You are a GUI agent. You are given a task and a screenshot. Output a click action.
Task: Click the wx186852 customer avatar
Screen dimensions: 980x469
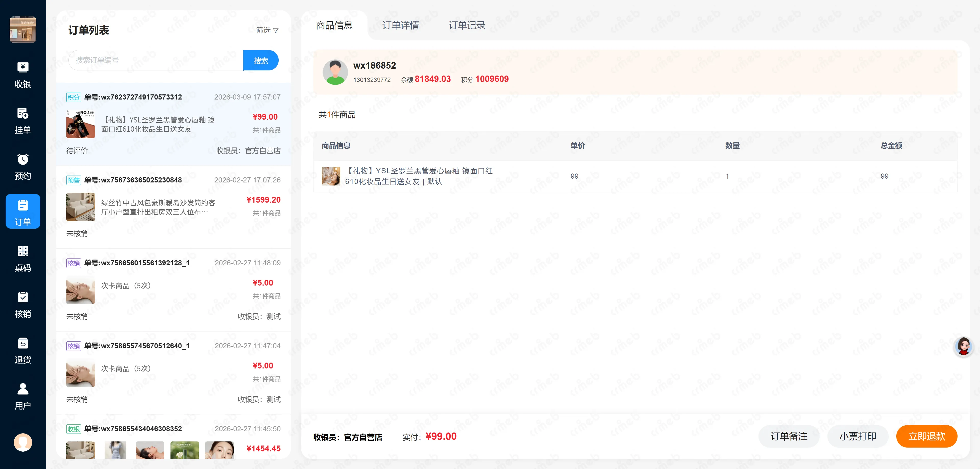(335, 72)
